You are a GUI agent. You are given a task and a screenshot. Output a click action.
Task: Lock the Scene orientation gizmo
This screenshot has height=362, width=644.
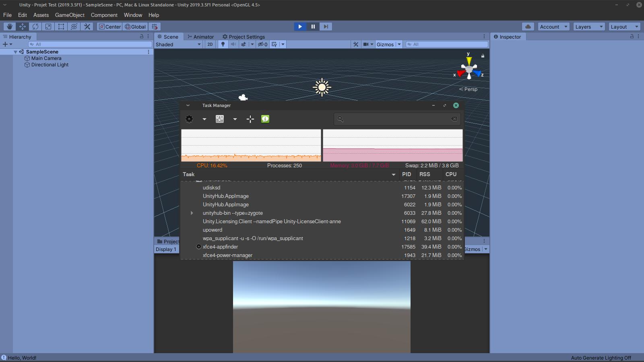(x=483, y=56)
